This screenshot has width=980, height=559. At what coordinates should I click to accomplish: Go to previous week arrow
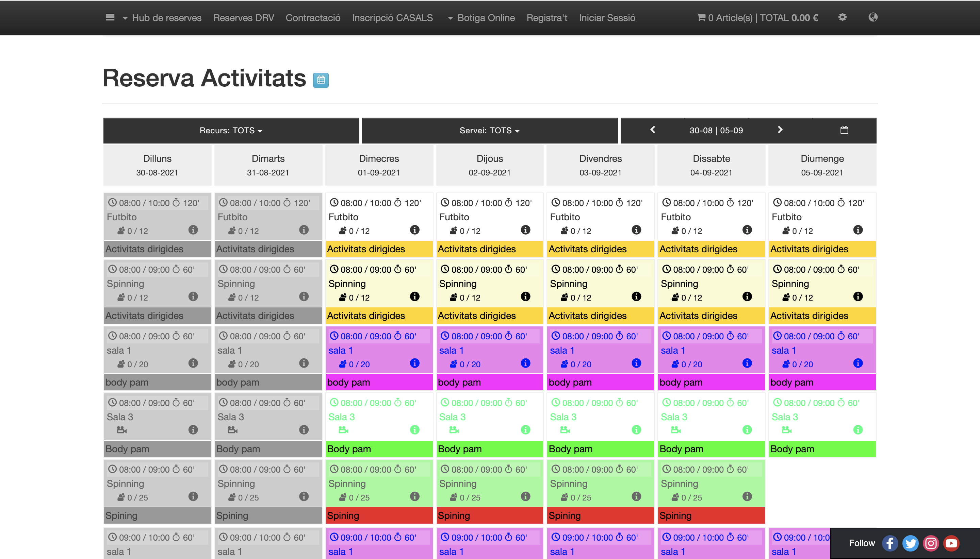pos(652,130)
